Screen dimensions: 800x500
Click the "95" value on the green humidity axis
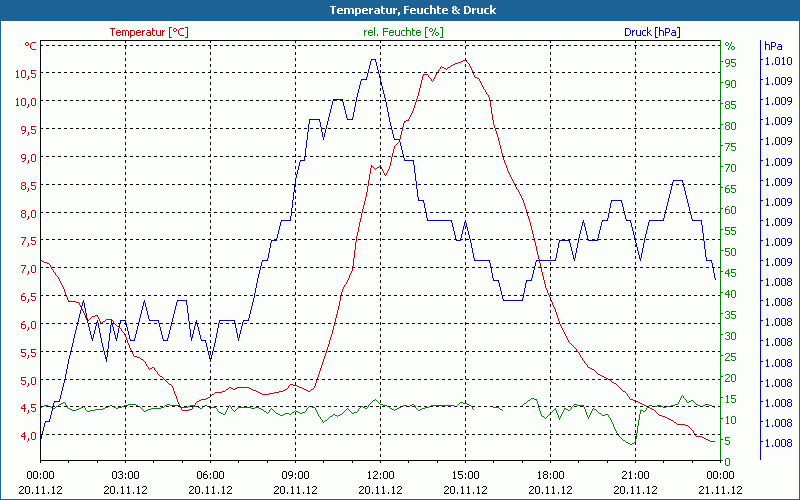[x=731, y=63]
